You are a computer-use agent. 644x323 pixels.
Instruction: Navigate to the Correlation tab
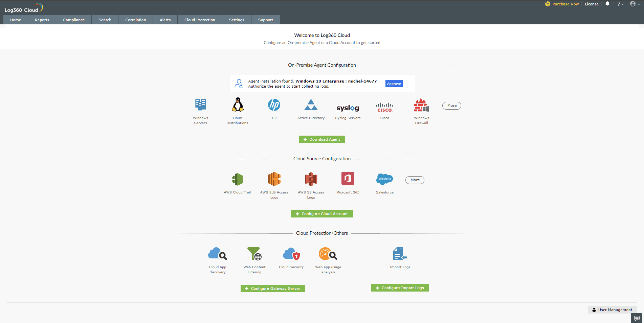[136, 20]
